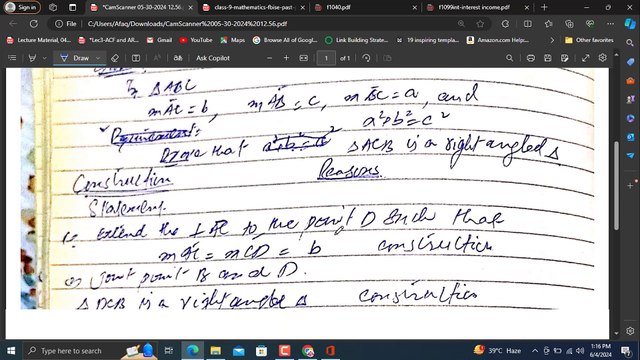This screenshot has width=640, height=360.
Task: Click sidebar search icon
Action: (x=630, y=42)
